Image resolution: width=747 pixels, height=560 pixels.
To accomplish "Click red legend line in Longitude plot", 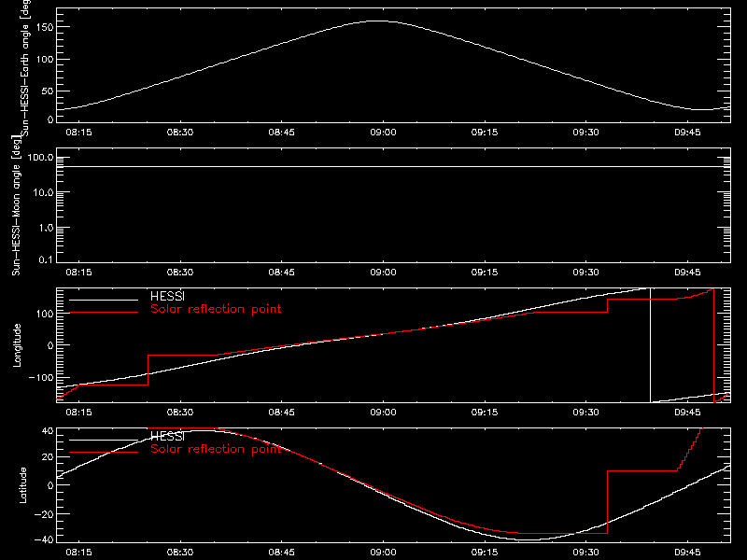I will (104, 313).
